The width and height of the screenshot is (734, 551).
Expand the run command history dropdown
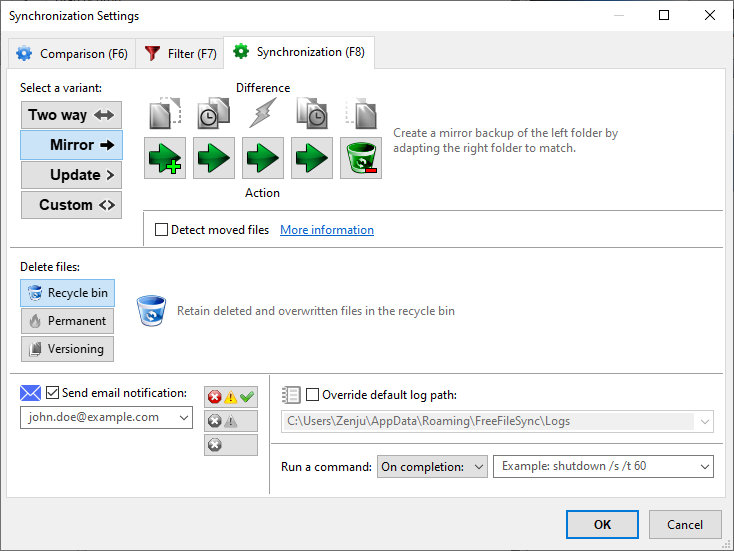pyautogui.click(x=705, y=467)
